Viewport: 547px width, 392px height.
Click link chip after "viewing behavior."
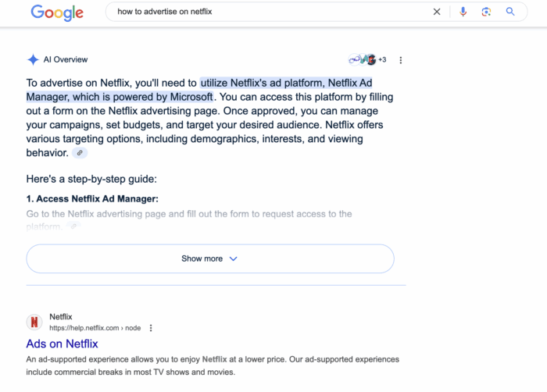(x=80, y=153)
